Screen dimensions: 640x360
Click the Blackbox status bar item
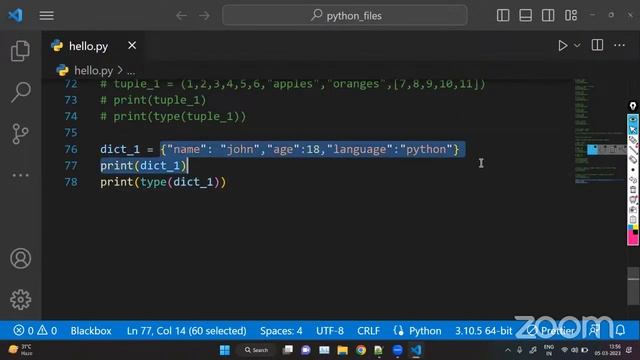tap(91, 331)
